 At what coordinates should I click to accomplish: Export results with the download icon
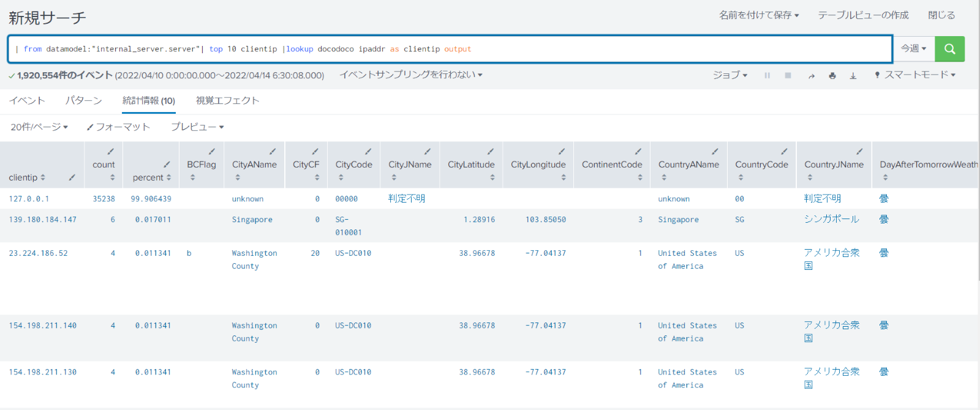(x=853, y=76)
